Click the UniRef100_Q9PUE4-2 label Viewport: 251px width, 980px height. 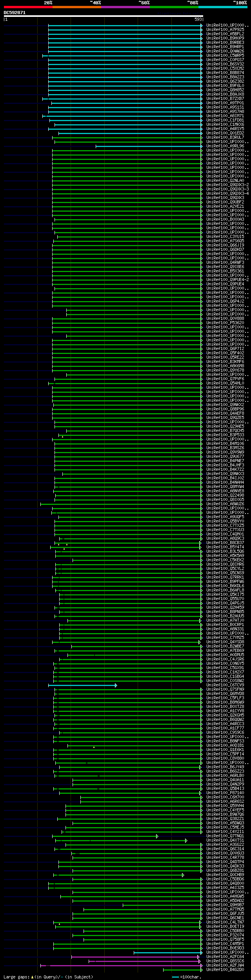(227, 279)
